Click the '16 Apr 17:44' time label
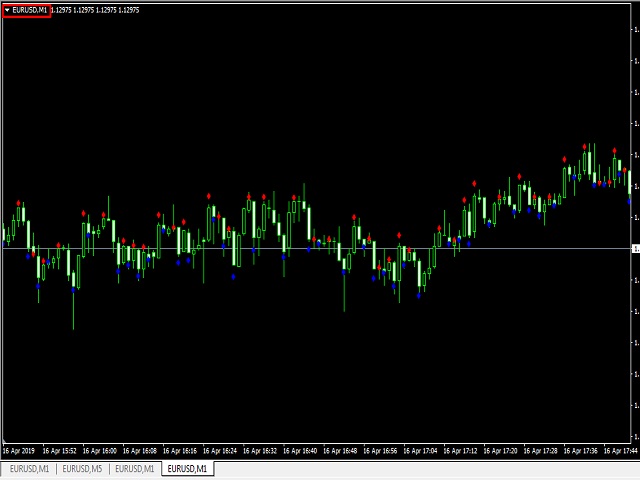Image resolution: width=640 pixels, height=480 pixels. [620, 451]
